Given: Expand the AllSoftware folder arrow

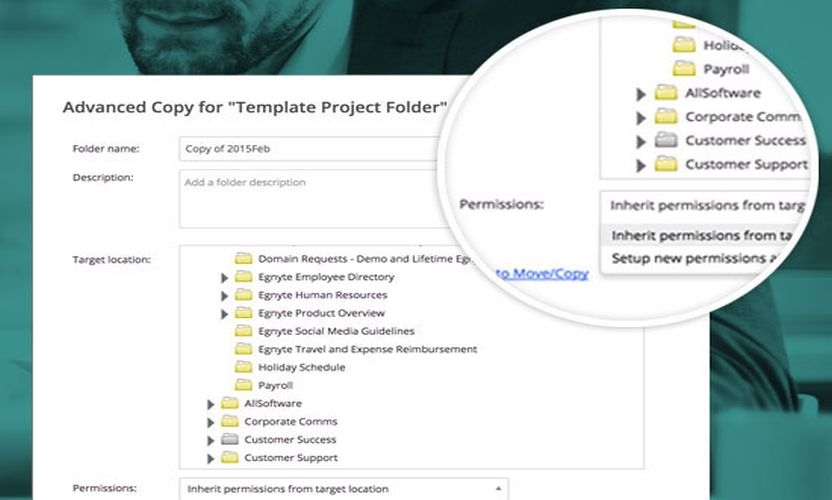Looking at the screenshot, I should [x=211, y=404].
